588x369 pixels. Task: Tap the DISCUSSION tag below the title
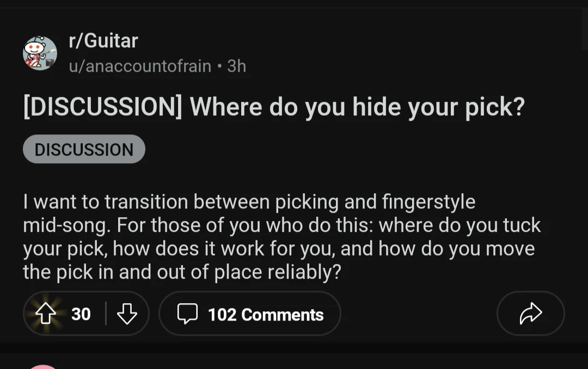point(84,149)
